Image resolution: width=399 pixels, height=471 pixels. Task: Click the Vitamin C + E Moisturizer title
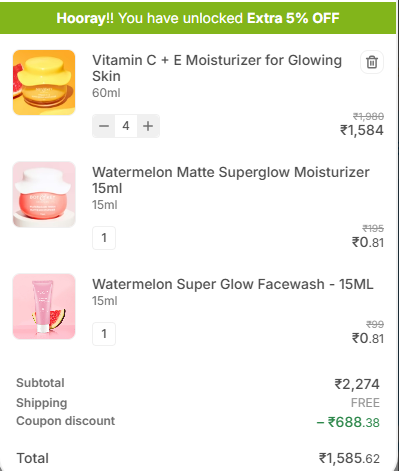(x=217, y=68)
